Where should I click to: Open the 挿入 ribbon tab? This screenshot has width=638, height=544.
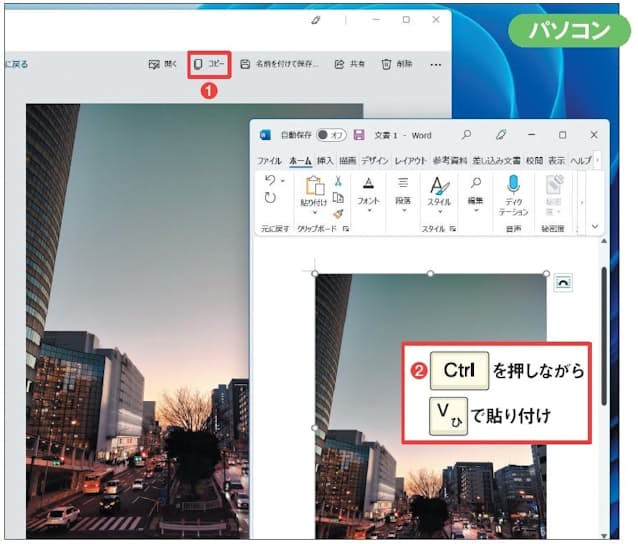coord(325,160)
